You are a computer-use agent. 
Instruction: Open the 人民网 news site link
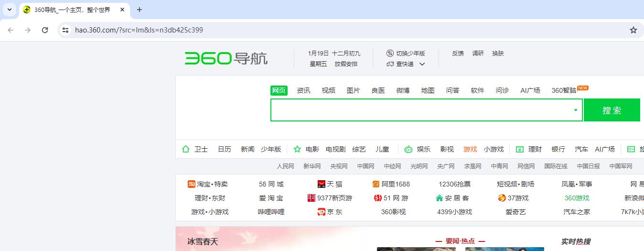tap(286, 166)
